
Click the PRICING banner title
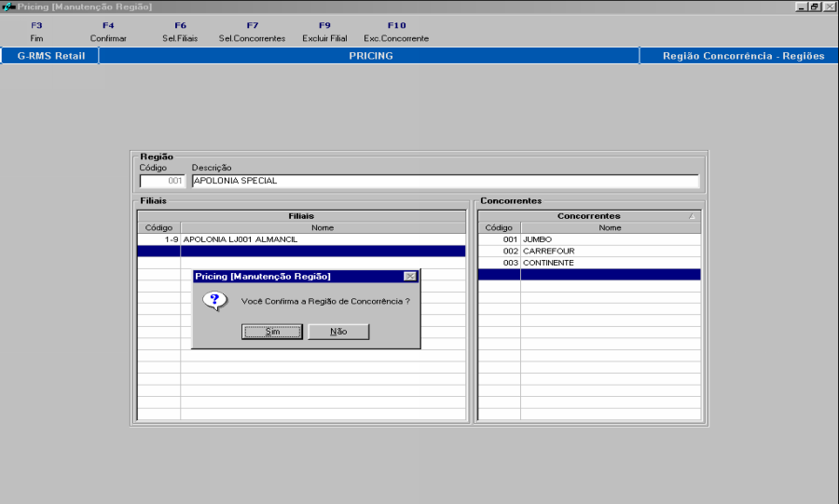370,56
